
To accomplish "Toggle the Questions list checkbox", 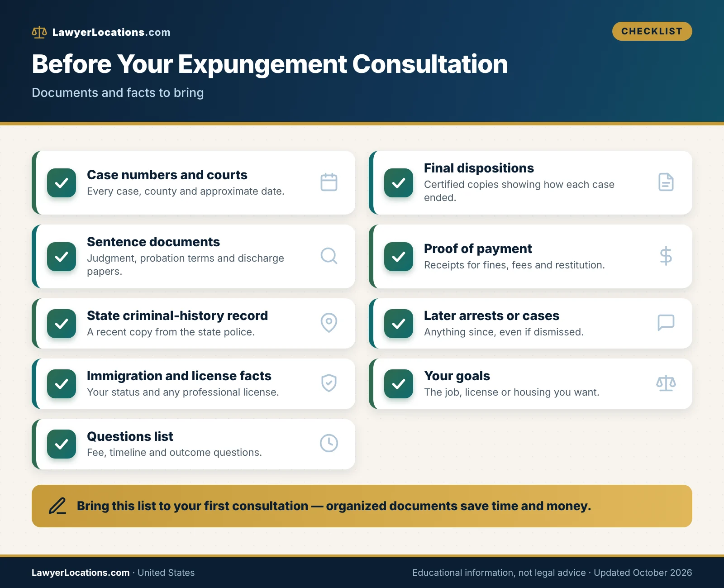I will [62, 444].
